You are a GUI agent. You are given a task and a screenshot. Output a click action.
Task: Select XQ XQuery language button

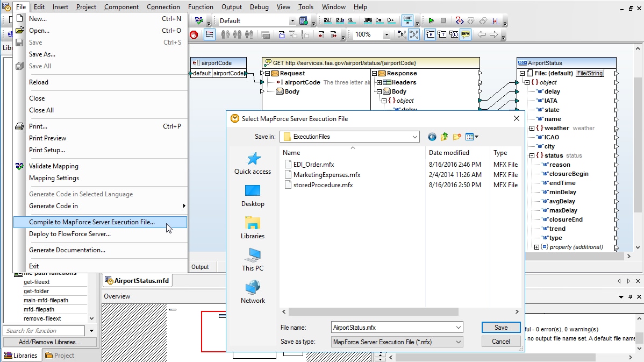pos(350,20)
